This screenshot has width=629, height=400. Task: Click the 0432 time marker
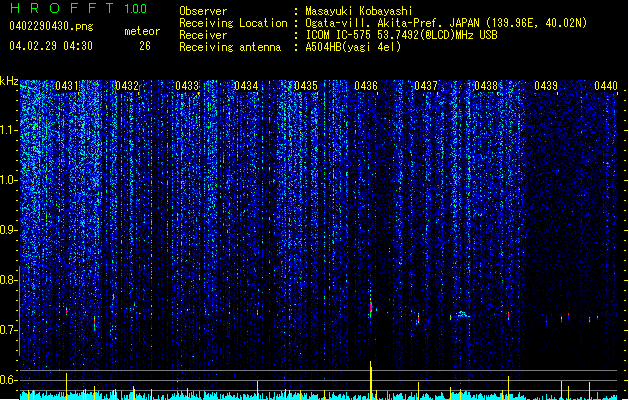tap(127, 85)
